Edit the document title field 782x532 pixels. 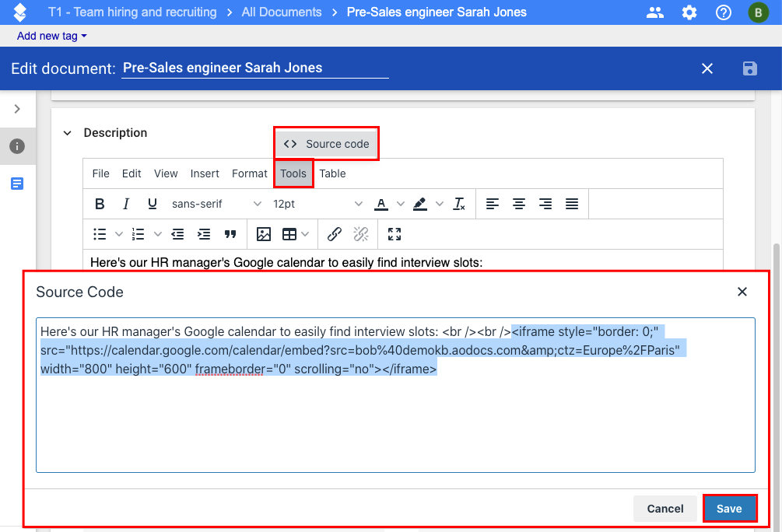pos(255,68)
